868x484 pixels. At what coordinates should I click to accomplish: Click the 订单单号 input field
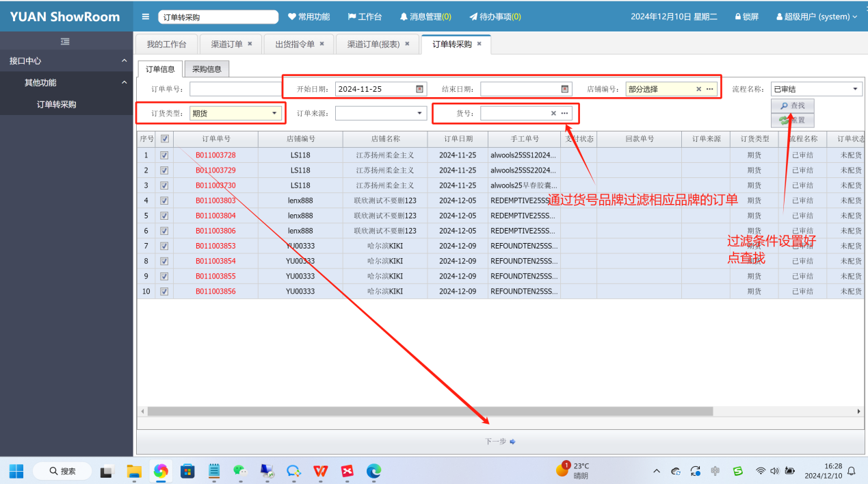click(235, 89)
